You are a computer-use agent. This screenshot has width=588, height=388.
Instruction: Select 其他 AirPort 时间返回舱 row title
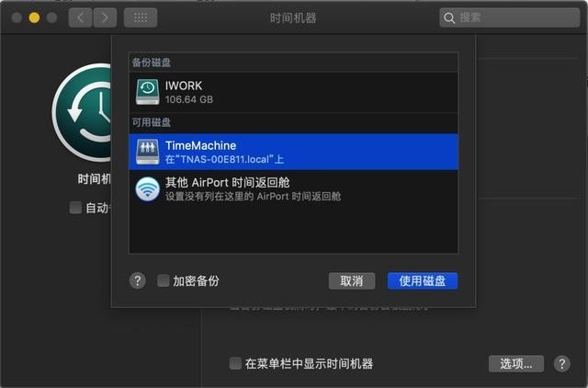(228, 183)
